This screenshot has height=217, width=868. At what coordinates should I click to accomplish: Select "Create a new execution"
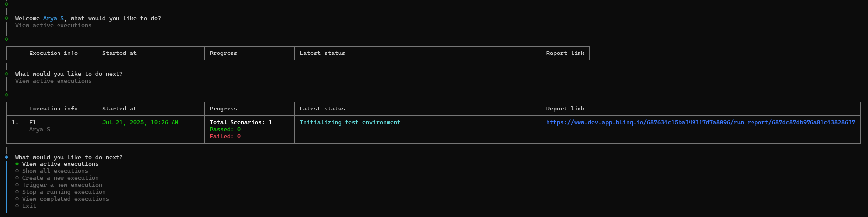[x=60, y=178]
